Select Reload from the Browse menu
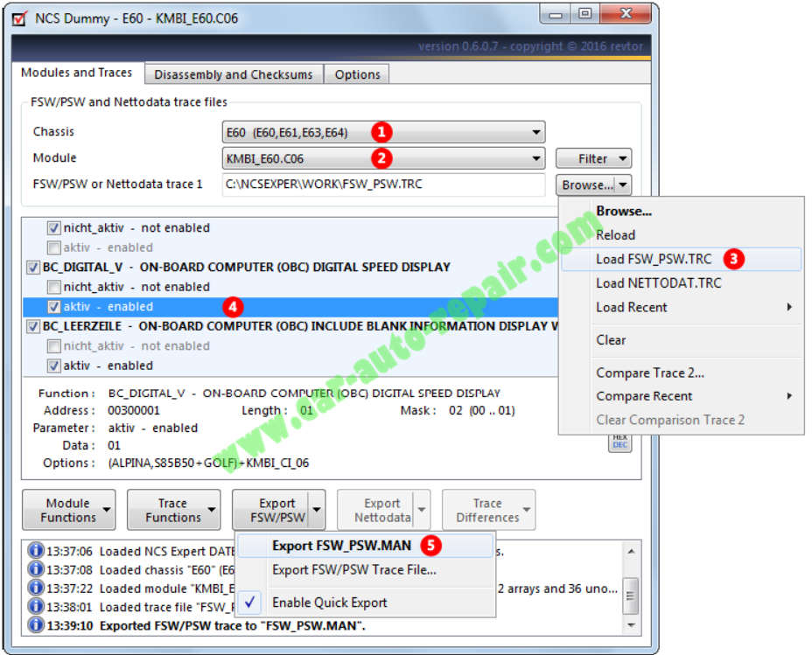Viewport: 812px width, 655px height. [x=681, y=235]
